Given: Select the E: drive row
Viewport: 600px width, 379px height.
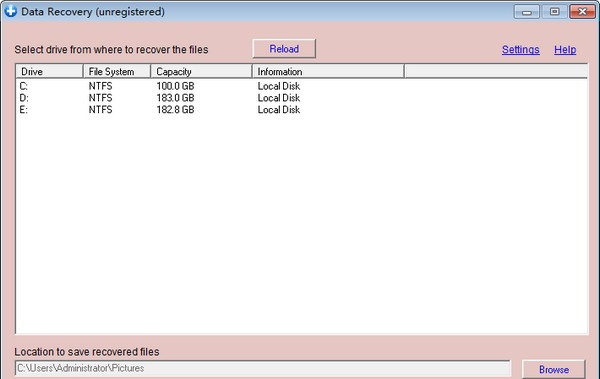Looking at the screenshot, I should point(302,110).
